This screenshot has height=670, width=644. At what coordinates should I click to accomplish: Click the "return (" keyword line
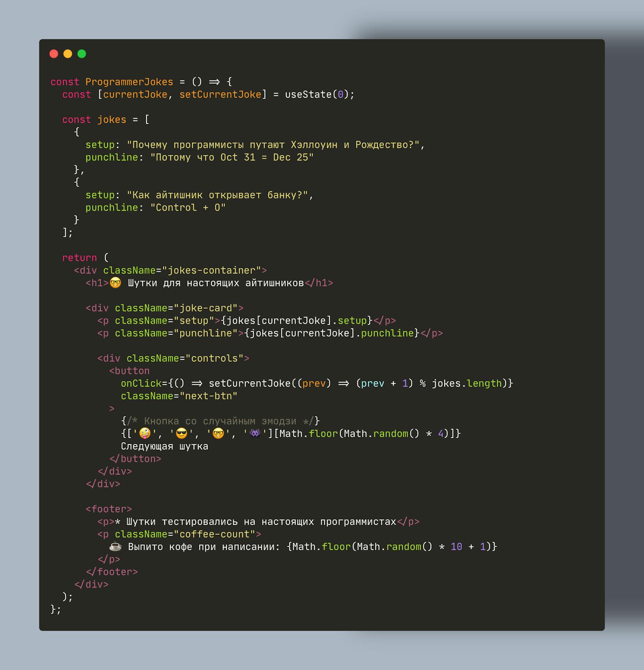tap(85, 258)
